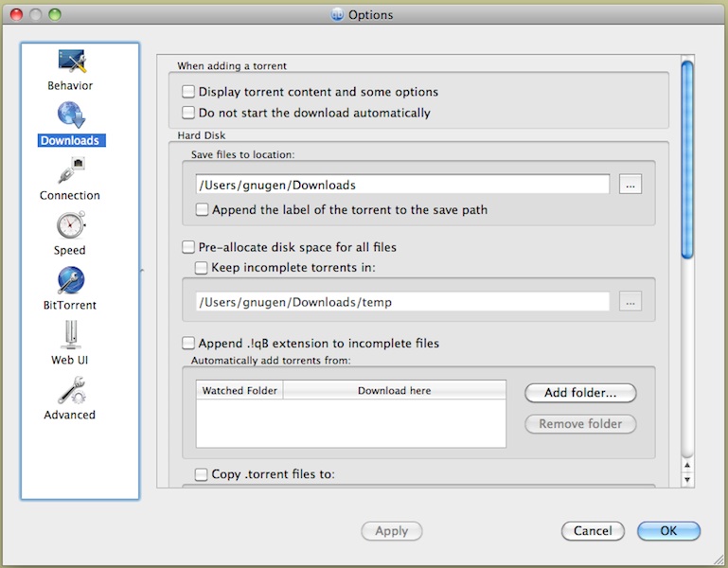Click the Download here column header

(x=394, y=390)
